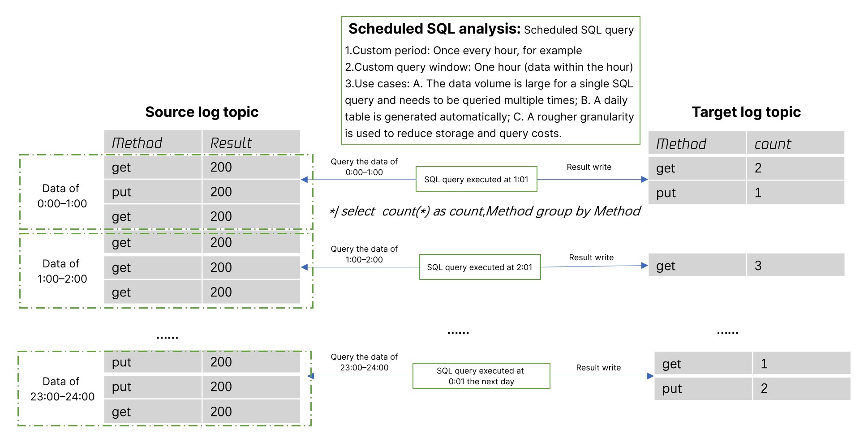Click the count value 3 in target table
The image size is (868, 447).
pyautogui.click(x=758, y=266)
